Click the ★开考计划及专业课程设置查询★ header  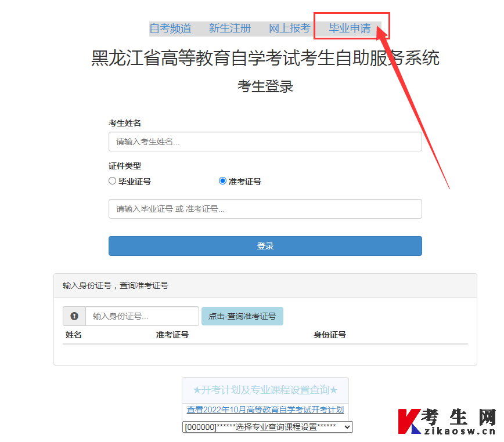click(x=265, y=390)
